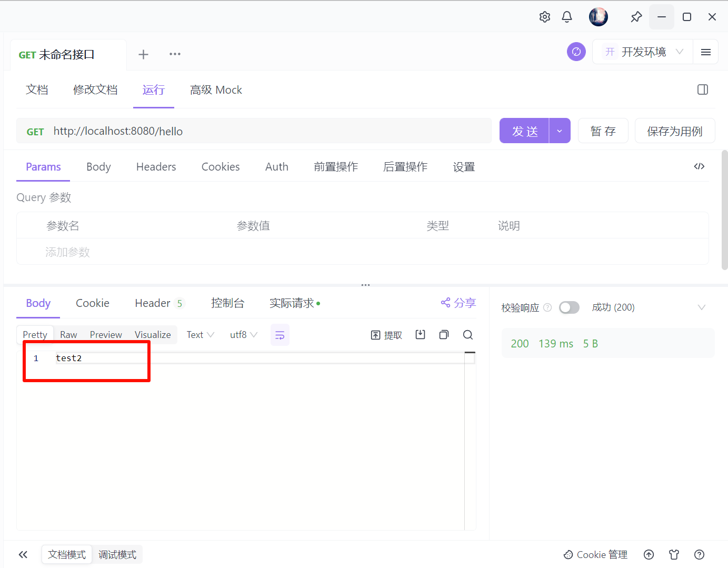This screenshot has height=568, width=728.
Task: Open the 后置操作 tab
Action: click(405, 167)
